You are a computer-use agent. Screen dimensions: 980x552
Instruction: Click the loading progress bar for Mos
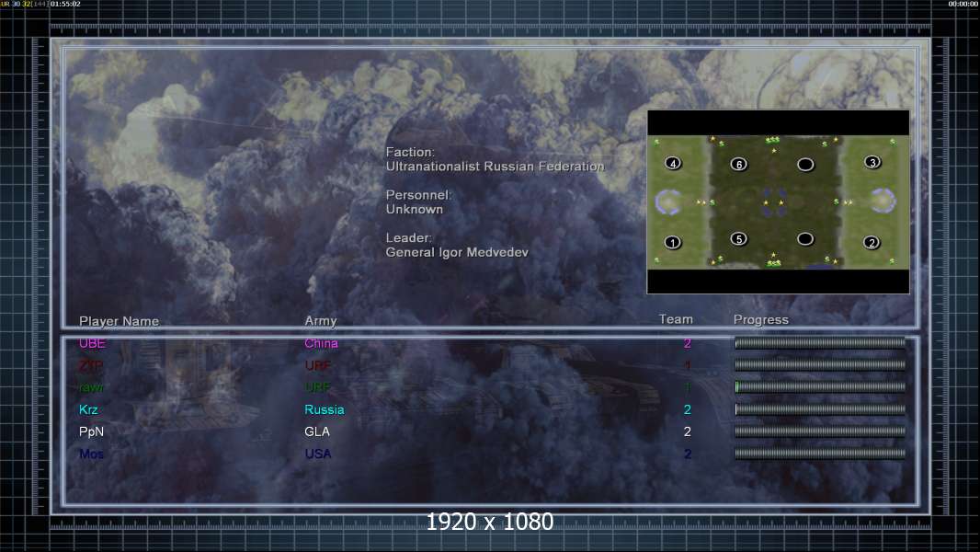tap(820, 454)
